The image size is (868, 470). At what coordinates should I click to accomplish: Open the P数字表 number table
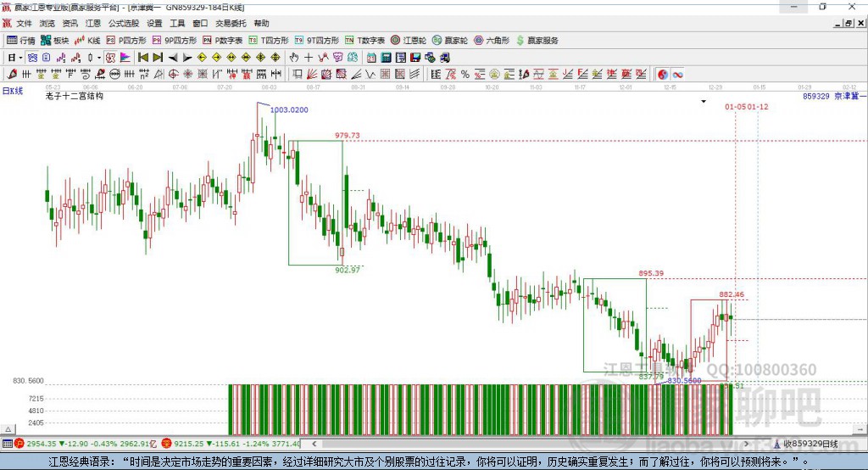(x=223, y=41)
